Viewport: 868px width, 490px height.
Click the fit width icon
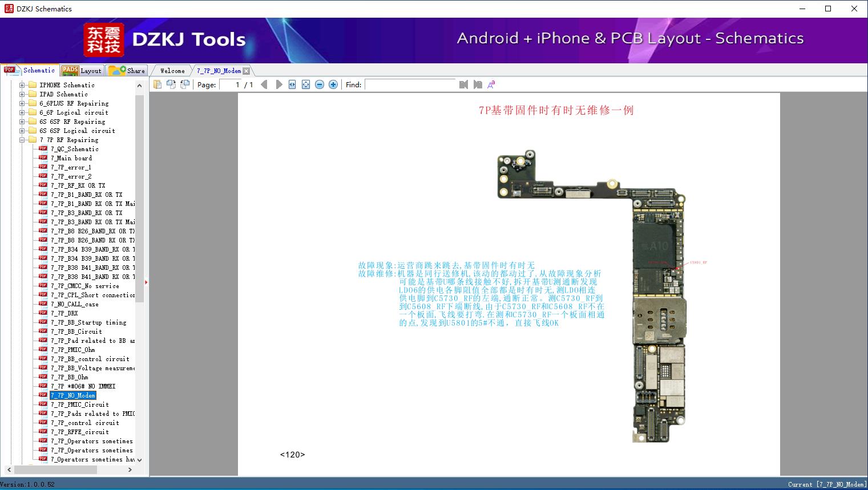tap(292, 84)
